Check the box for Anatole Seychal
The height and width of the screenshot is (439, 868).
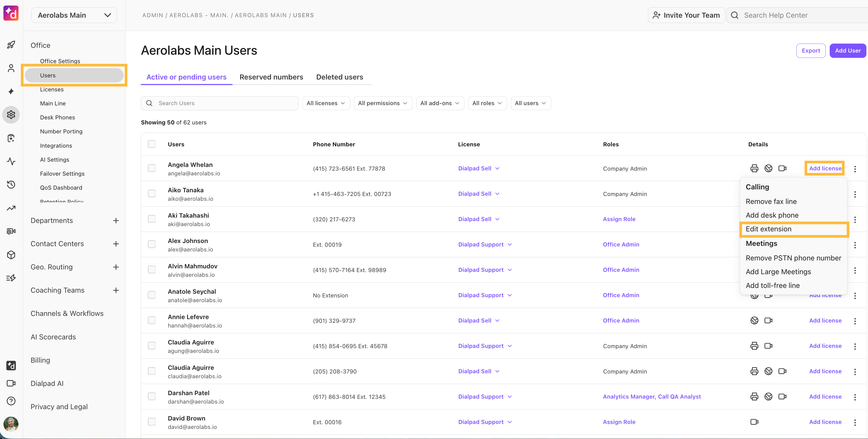152,295
